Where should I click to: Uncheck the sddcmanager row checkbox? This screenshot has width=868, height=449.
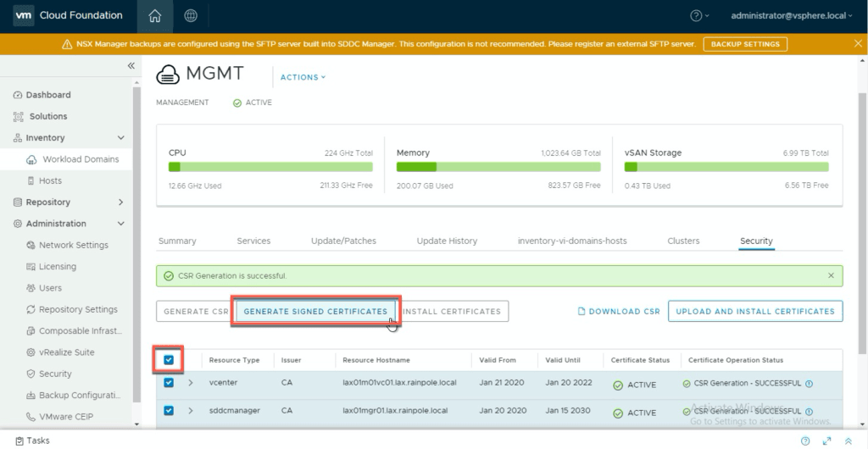pyautogui.click(x=169, y=411)
